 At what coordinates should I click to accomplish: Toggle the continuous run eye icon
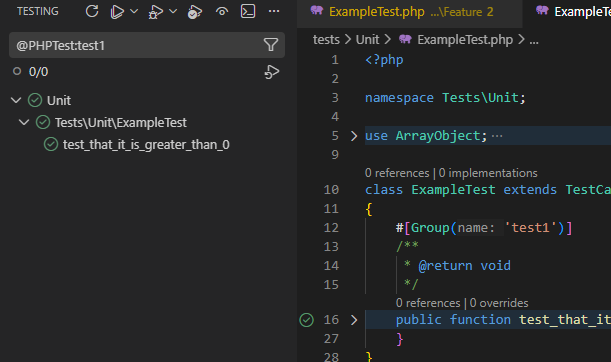pos(222,12)
